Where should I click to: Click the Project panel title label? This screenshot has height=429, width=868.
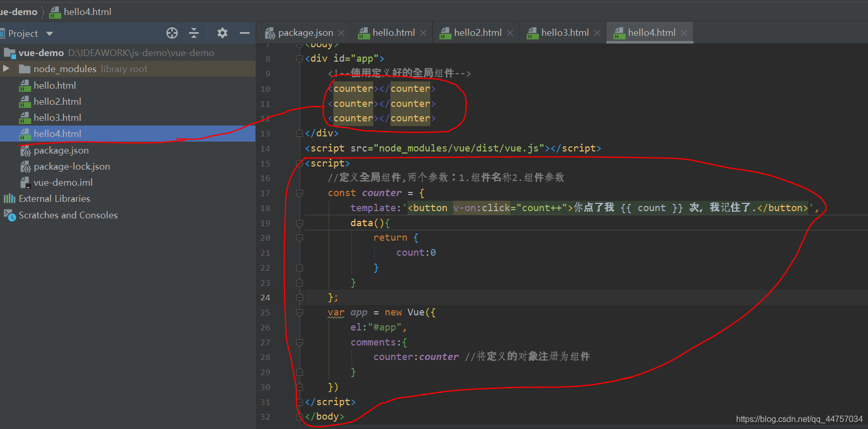tap(23, 34)
